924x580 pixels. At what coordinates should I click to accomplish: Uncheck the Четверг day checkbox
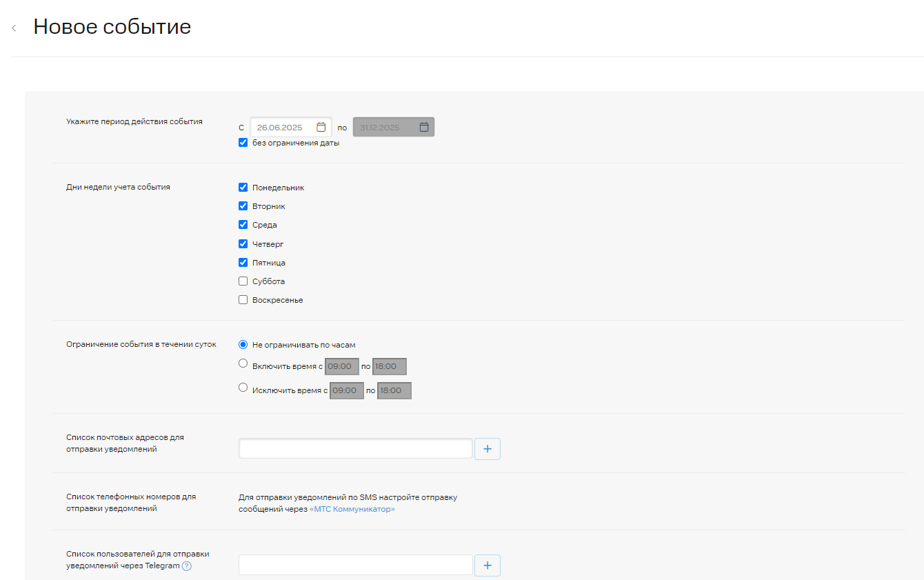click(243, 243)
